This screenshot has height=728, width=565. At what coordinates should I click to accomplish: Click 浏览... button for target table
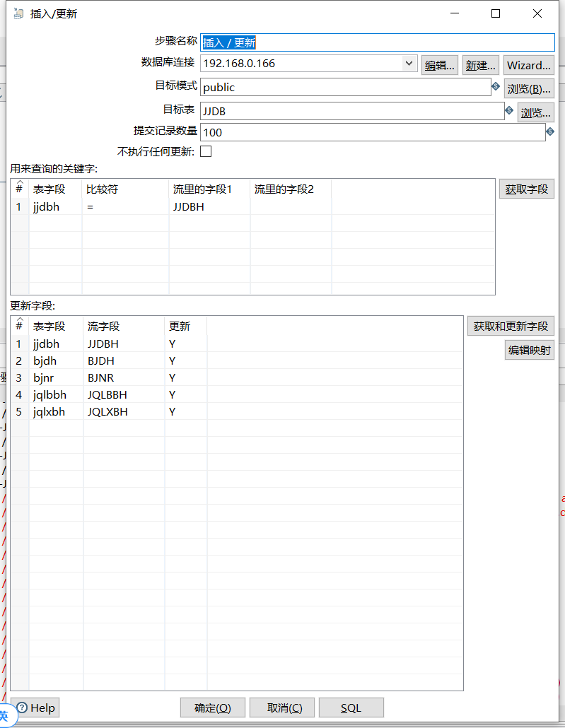[x=536, y=112]
